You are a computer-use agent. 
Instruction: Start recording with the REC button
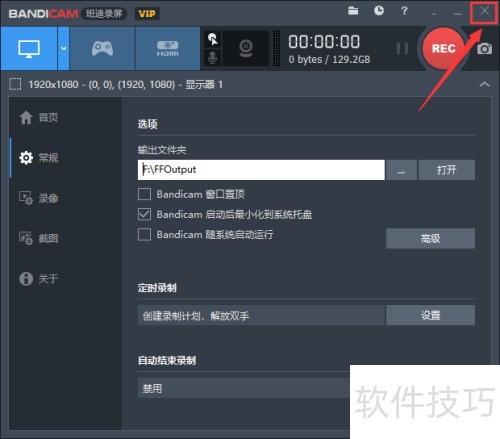(443, 49)
